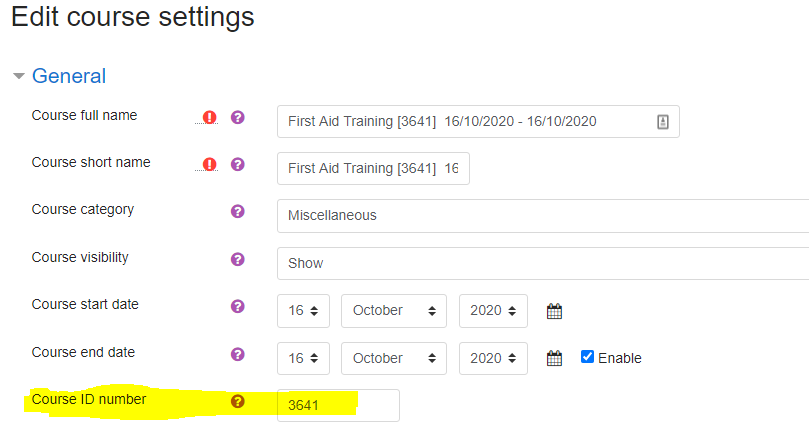Screen dimensions: 809x430
Task: Uncheck the Enable course end date checkbox
Action: pos(587,357)
